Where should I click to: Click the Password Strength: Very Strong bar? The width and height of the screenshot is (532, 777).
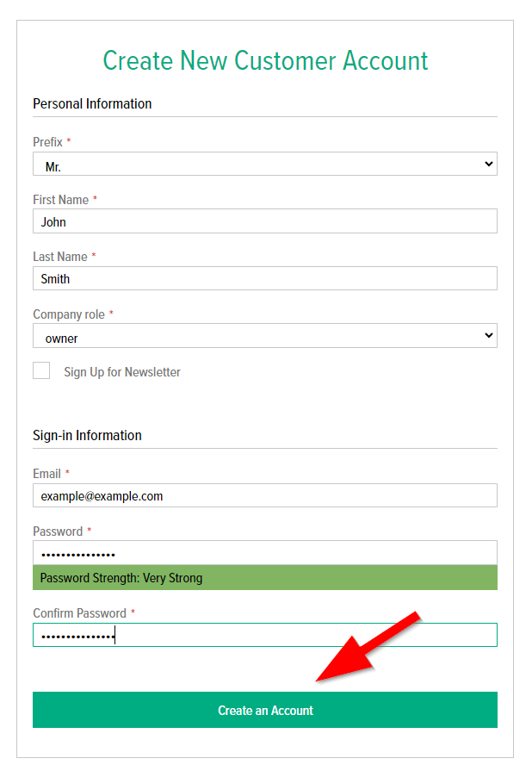264,577
